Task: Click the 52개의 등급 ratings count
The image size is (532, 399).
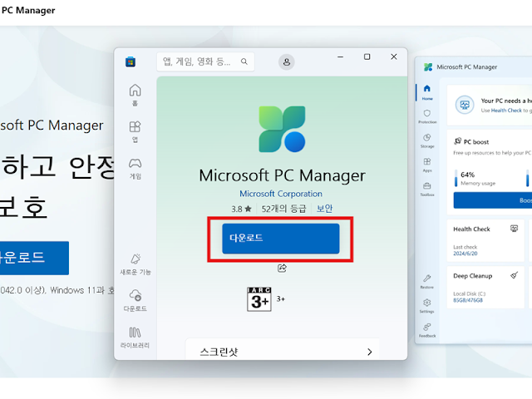Action: coord(283,209)
